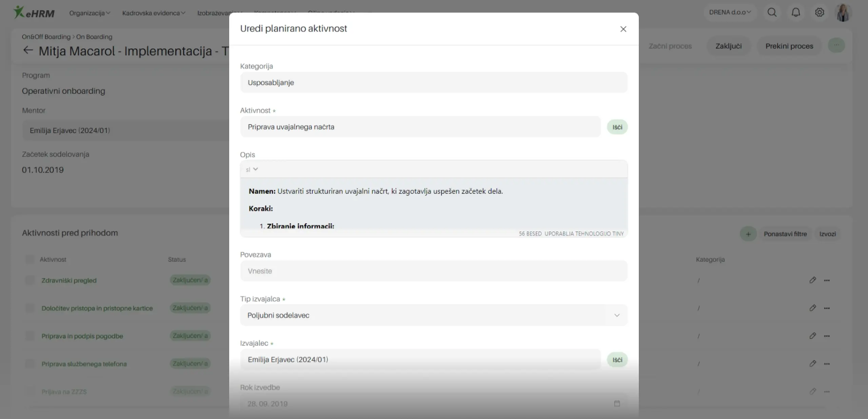The image size is (868, 419).
Task: Check the Zdravniški pregled row checkbox
Action: 30,280
